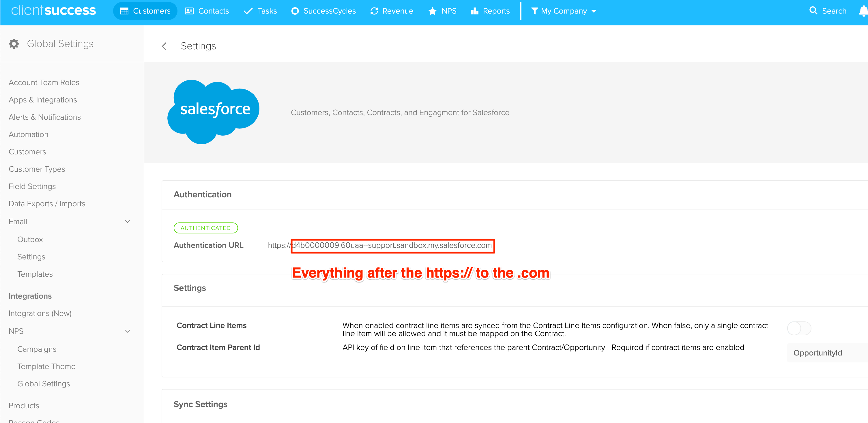Open Apps & Integrations settings
This screenshot has height=423, width=868.
tap(43, 100)
